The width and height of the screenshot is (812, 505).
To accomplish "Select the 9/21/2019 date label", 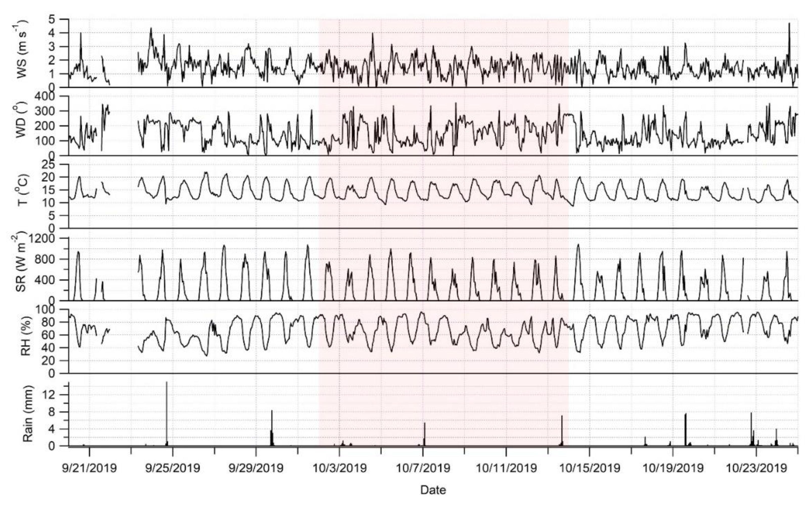I will tap(90, 468).
